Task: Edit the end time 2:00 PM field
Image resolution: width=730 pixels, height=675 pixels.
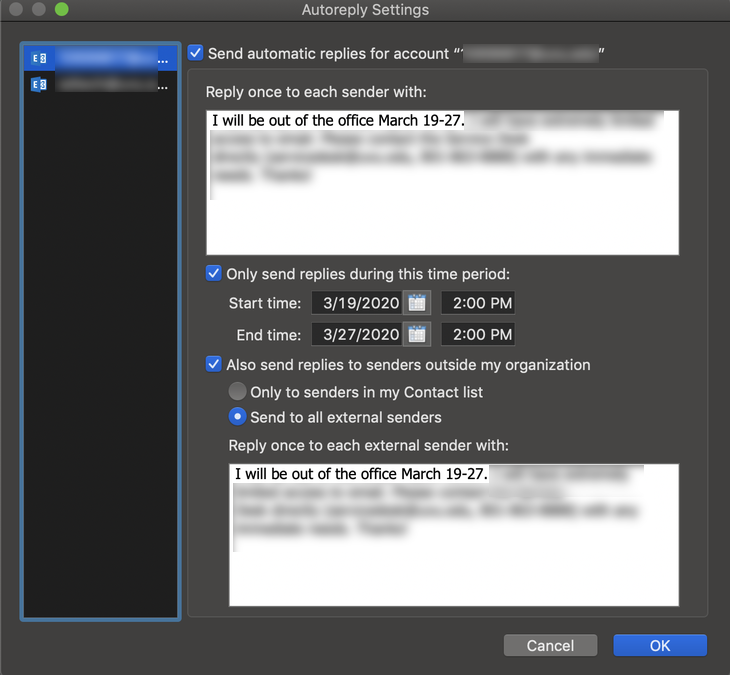Action: 478,334
